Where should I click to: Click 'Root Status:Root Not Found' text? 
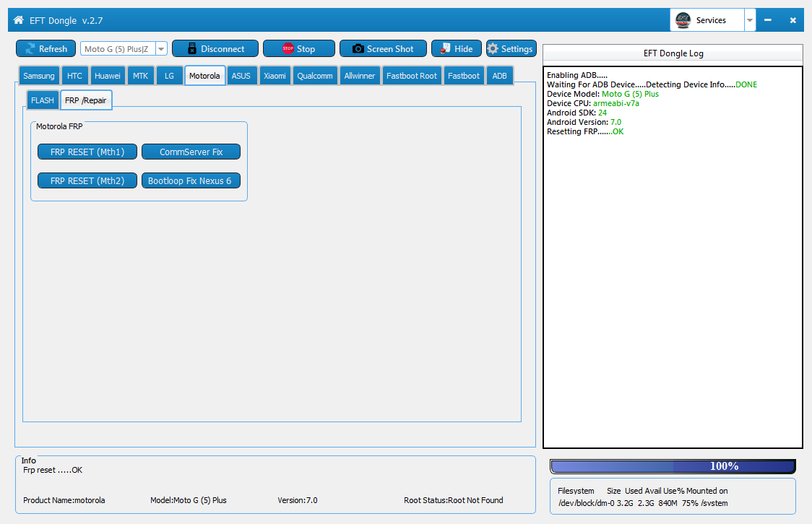454,500
